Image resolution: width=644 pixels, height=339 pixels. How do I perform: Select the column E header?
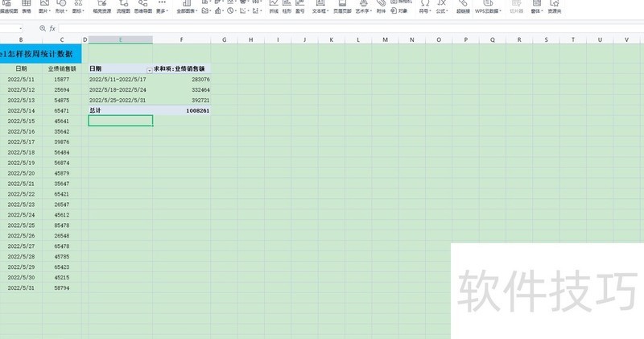point(120,39)
